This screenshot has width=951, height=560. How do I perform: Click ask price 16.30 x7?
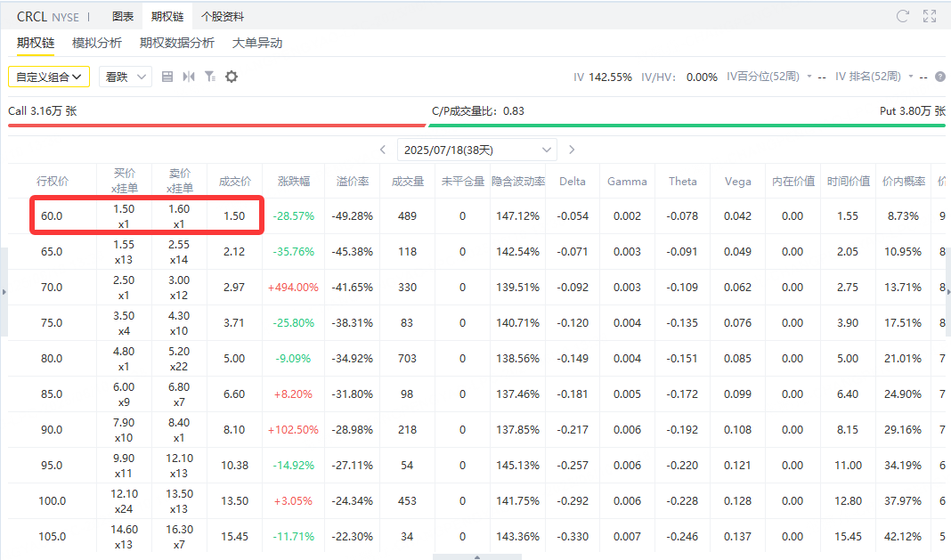[x=179, y=537]
